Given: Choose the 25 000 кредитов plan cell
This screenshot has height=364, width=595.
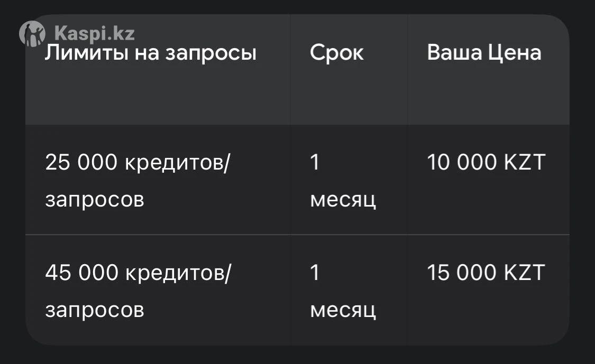Looking at the screenshot, I should tap(138, 181).
